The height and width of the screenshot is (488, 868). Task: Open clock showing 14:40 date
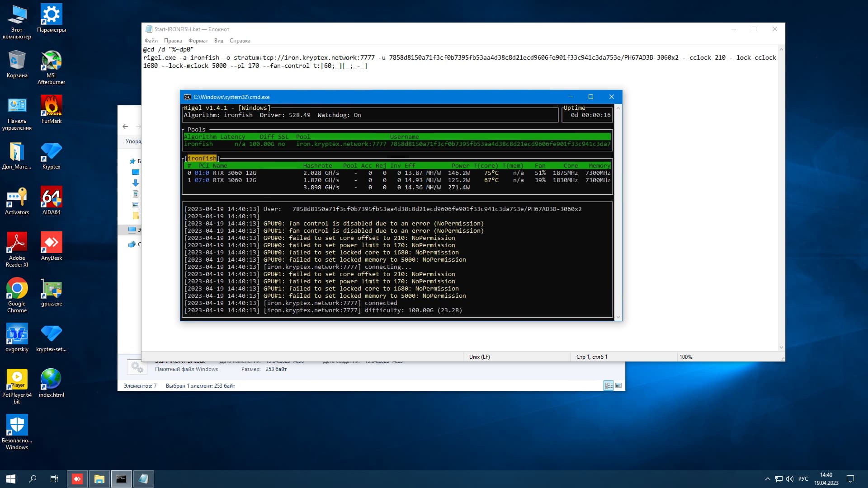click(x=826, y=479)
